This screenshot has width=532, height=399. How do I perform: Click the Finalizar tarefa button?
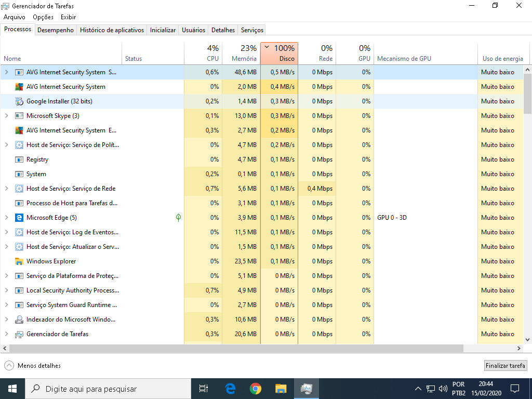(x=505, y=366)
